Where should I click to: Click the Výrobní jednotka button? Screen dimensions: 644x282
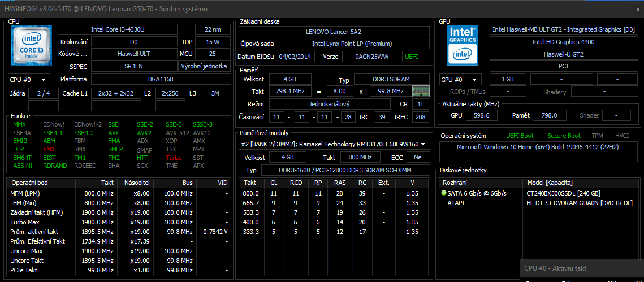click(x=204, y=66)
